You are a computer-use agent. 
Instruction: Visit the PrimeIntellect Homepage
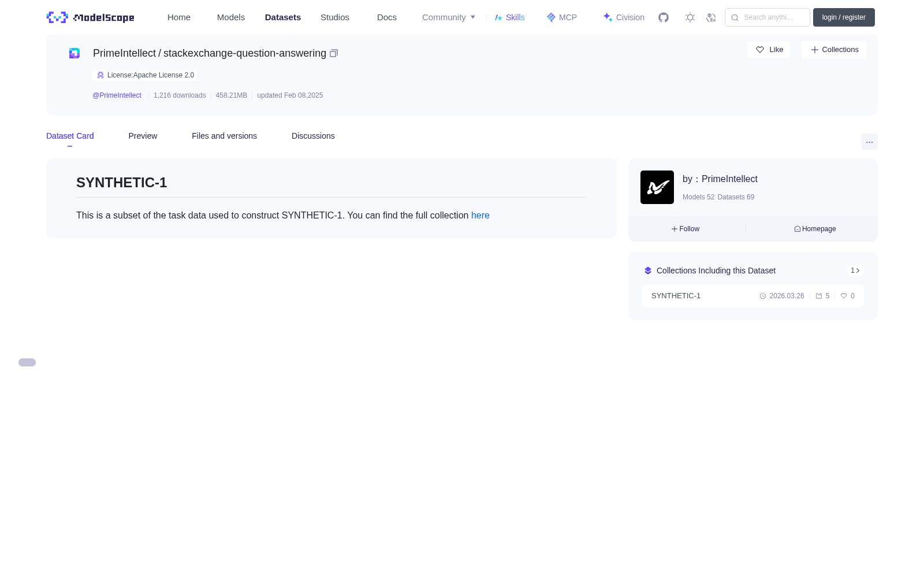[x=815, y=229]
